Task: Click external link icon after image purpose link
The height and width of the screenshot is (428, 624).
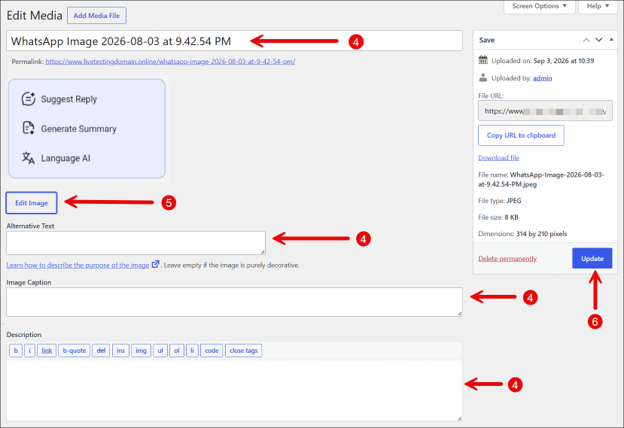Action: point(155,264)
